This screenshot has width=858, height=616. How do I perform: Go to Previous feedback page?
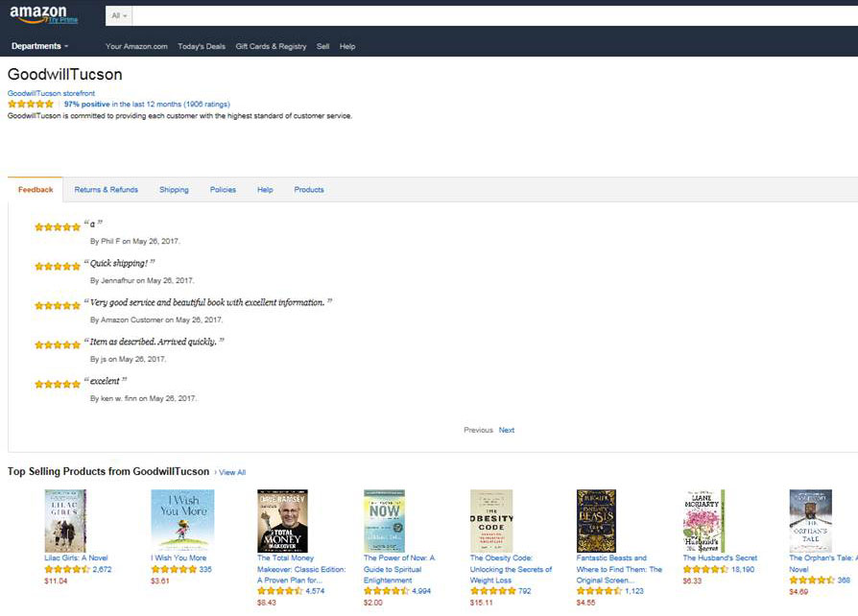pos(478,430)
